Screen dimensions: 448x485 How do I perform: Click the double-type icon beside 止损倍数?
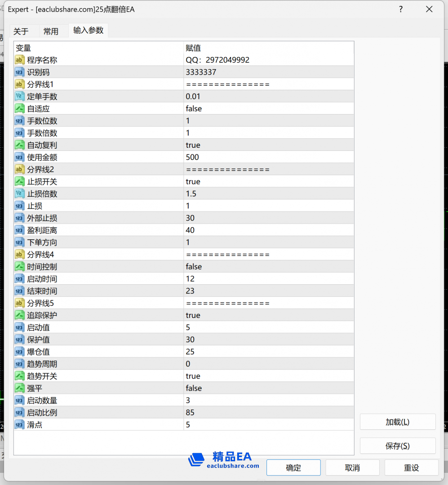[19, 194]
